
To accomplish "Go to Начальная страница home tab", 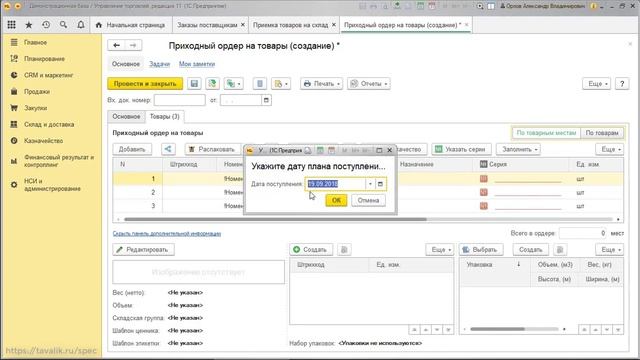I will tap(131, 25).
